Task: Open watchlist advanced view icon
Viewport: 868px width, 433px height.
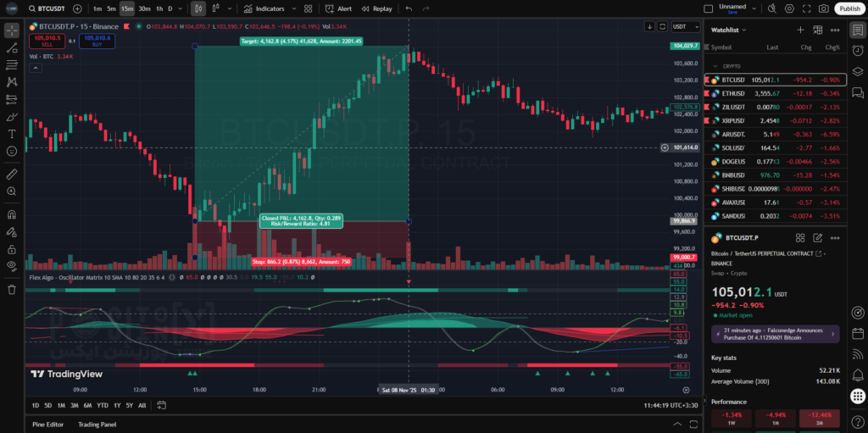Action: pos(818,30)
